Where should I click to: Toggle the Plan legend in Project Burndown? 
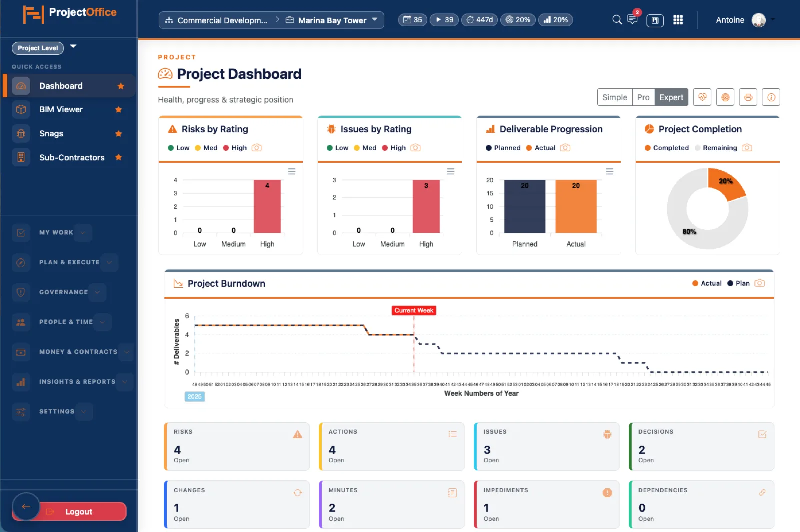pos(739,283)
